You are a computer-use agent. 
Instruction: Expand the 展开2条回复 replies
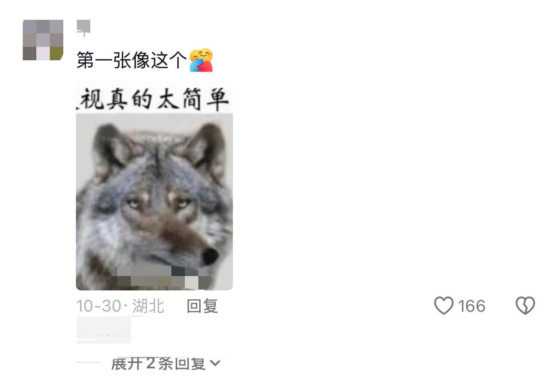coord(165,363)
